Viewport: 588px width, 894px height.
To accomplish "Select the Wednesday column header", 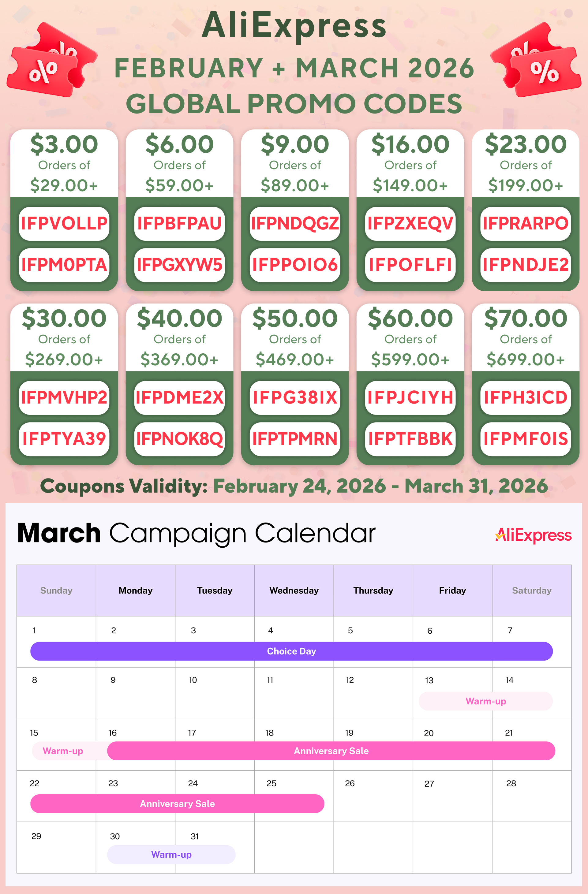I will pyautogui.click(x=294, y=590).
